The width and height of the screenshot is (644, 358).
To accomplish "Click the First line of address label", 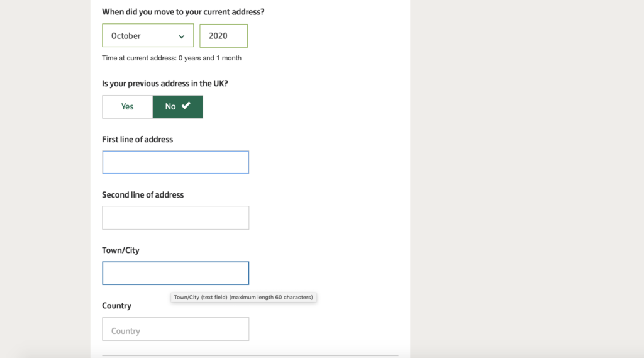I will (x=137, y=139).
